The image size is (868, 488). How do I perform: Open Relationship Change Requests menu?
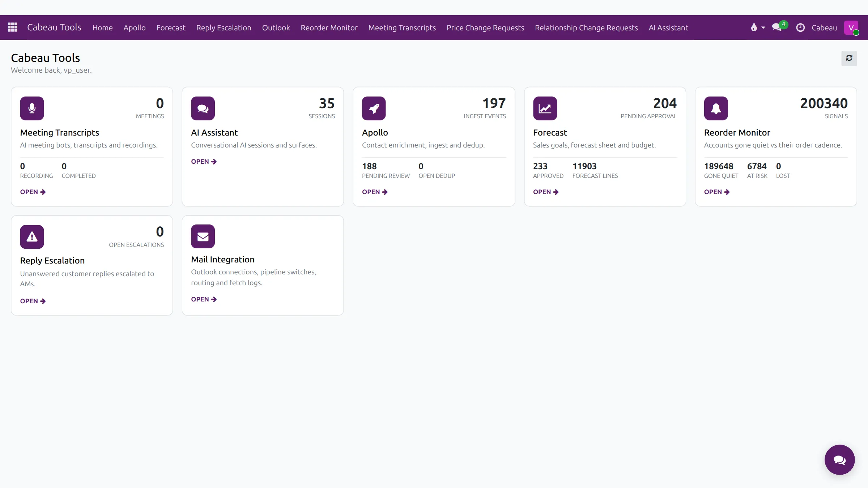pyautogui.click(x=586, y=28)
